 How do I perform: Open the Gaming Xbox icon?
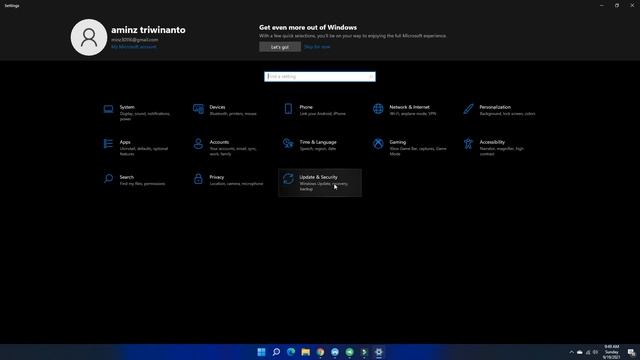pos(378,144)
